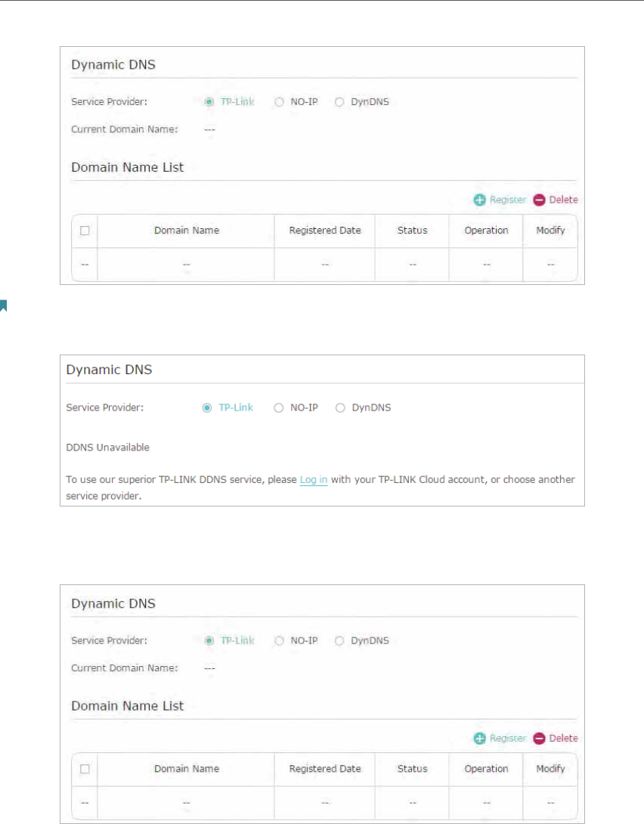
Task: Select NO-IP in the DDNS Unavailable panel
Action: [279, 407]
